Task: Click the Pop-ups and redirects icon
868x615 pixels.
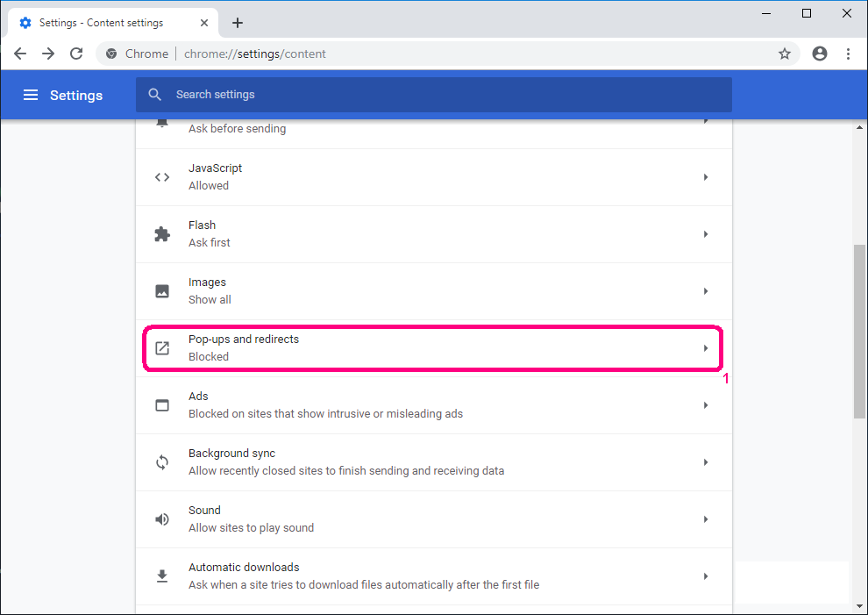Action: [162, 348]
